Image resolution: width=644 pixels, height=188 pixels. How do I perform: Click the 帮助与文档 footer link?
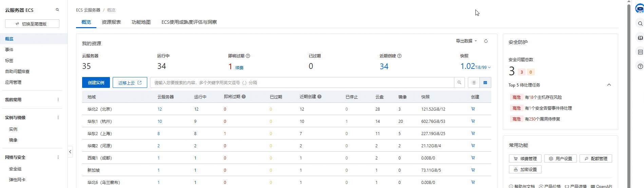point(522,186)
